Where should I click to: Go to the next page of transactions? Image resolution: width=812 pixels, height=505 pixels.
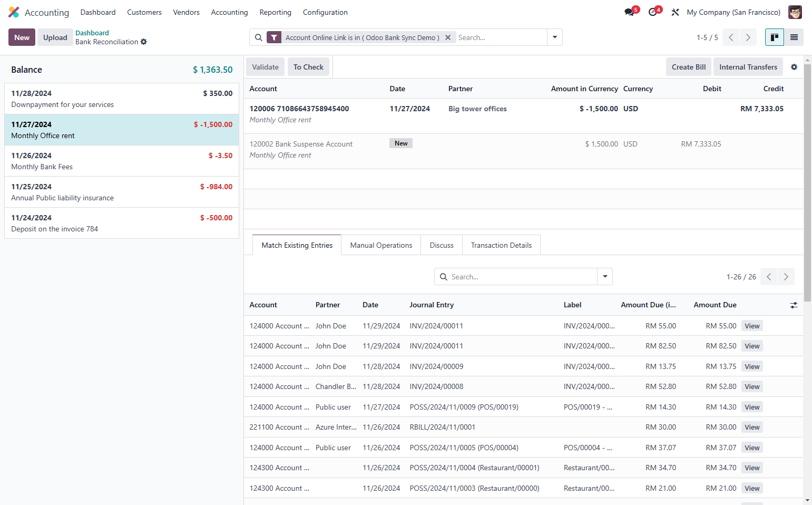[x=748, y=37]
